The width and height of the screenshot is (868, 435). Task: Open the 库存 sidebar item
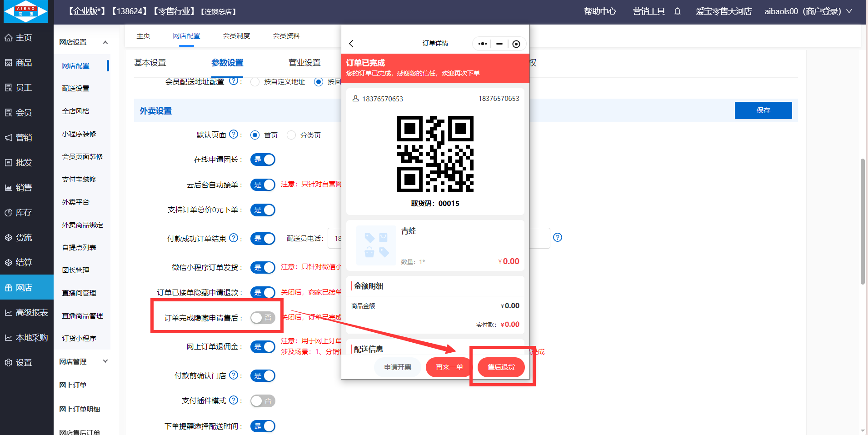[x=26, y=213]
